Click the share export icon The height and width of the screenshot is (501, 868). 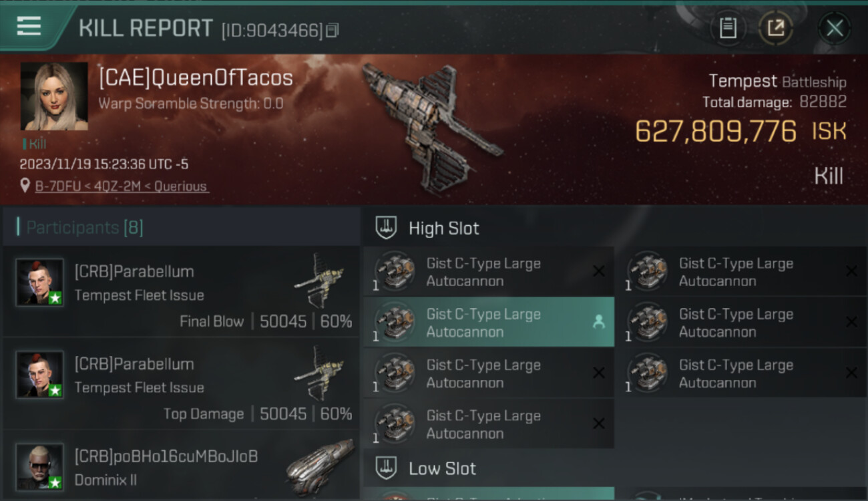click(x=776, y=28)
